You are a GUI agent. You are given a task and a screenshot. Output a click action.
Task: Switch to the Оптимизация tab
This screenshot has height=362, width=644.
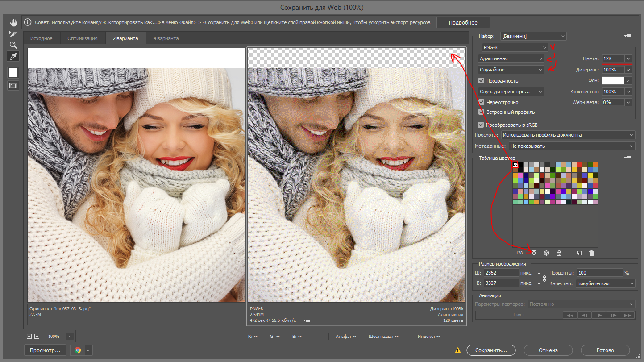point(83,38)
